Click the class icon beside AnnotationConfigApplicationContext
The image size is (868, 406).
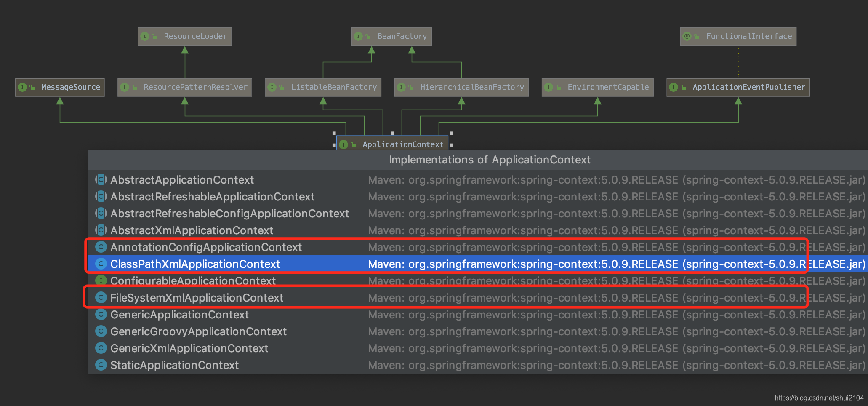pos(101,247)
